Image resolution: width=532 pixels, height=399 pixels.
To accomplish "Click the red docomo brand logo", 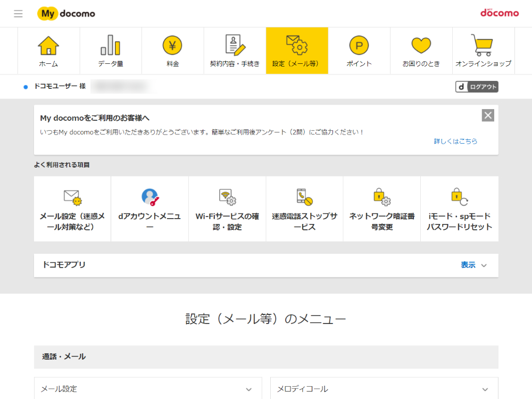I will click(500, 13).
